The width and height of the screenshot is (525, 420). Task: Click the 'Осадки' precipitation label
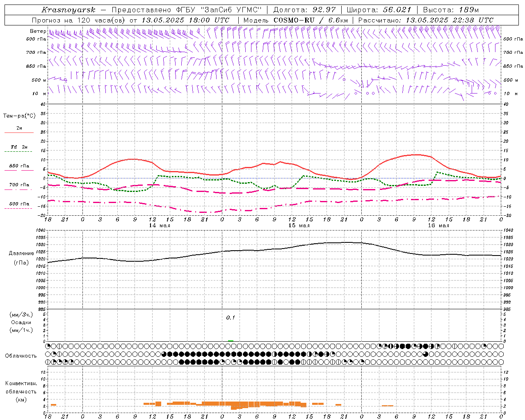[x=21, y=322]
